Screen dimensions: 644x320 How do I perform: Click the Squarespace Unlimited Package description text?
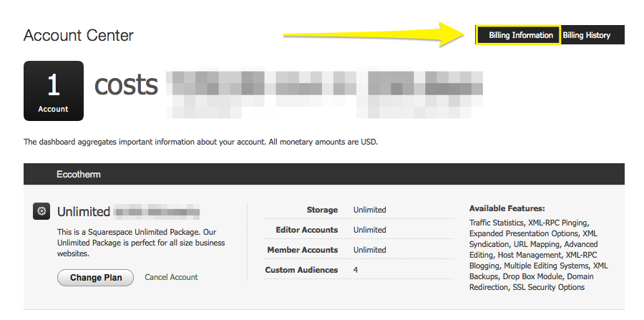point(141,243)
